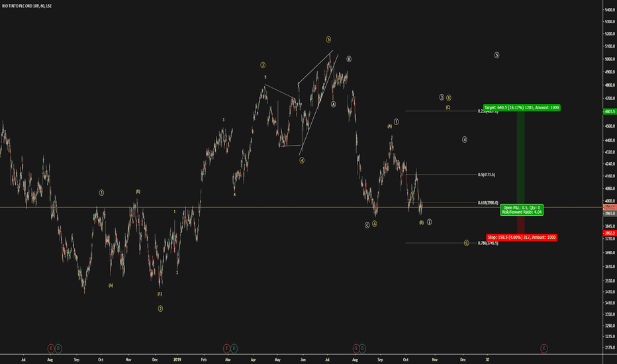Viewport: 617px width, 364px height.
Task: Select the red stop zone of long position
Action: click(x=520, y=224)
